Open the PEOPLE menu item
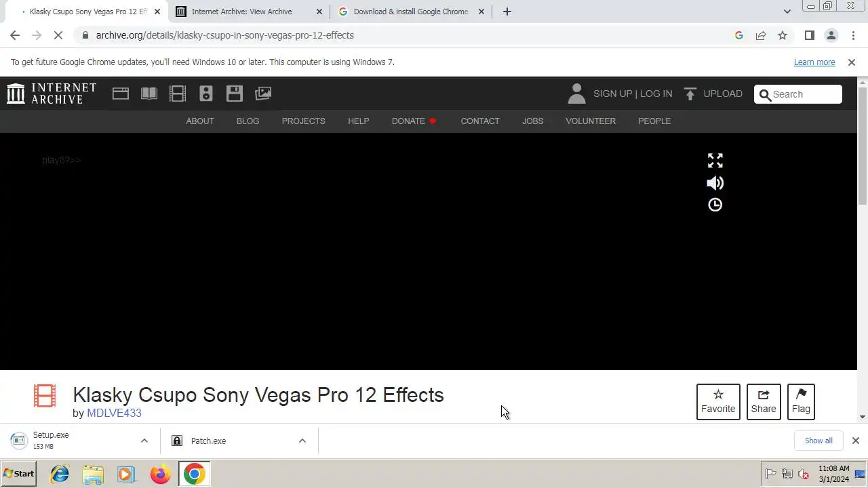This screenshot has height=488, width=868. 654,121
